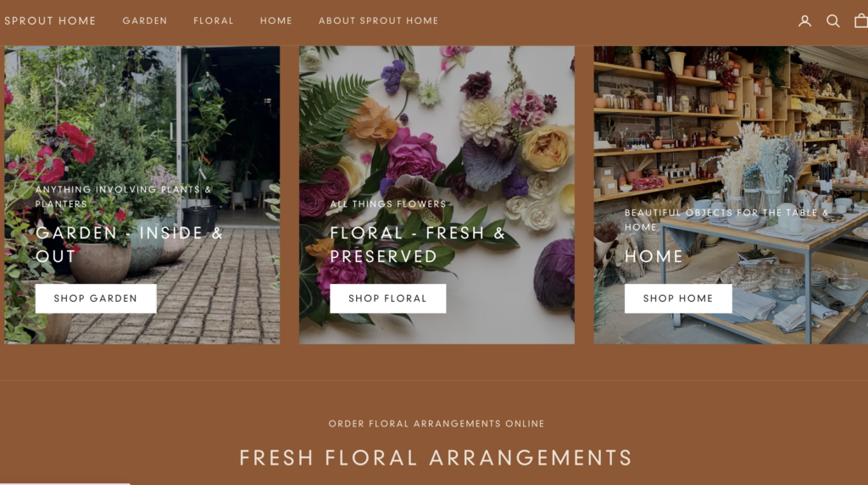The image size is (868, 485).
Task: Open the account profile icon
Action: click(804, 21)
